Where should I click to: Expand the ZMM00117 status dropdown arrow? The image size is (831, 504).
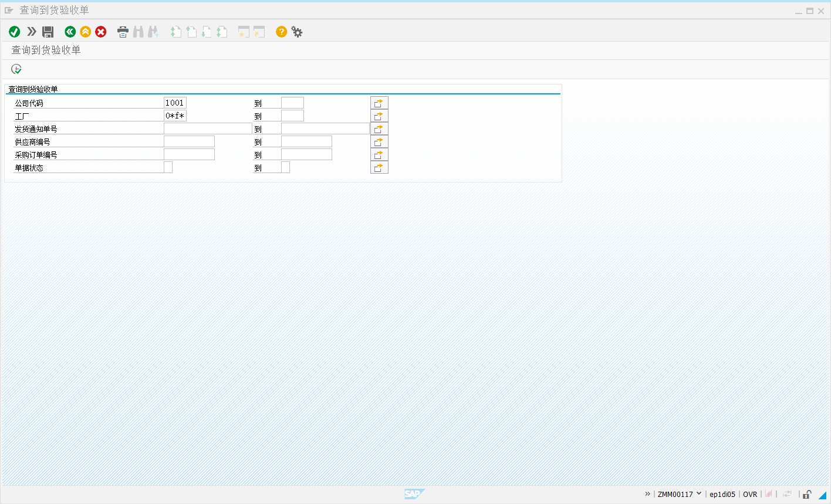click(699, 494)
